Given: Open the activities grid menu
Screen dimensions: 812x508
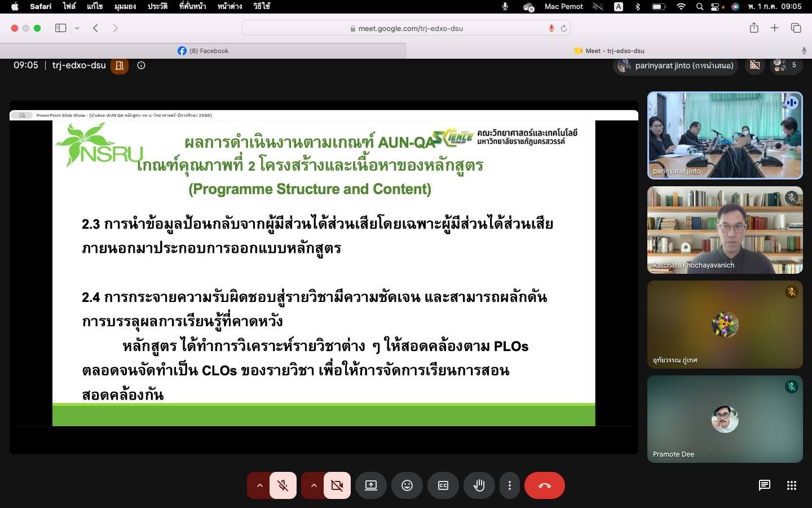Looking at the screenshot, I should pos(792,485).
